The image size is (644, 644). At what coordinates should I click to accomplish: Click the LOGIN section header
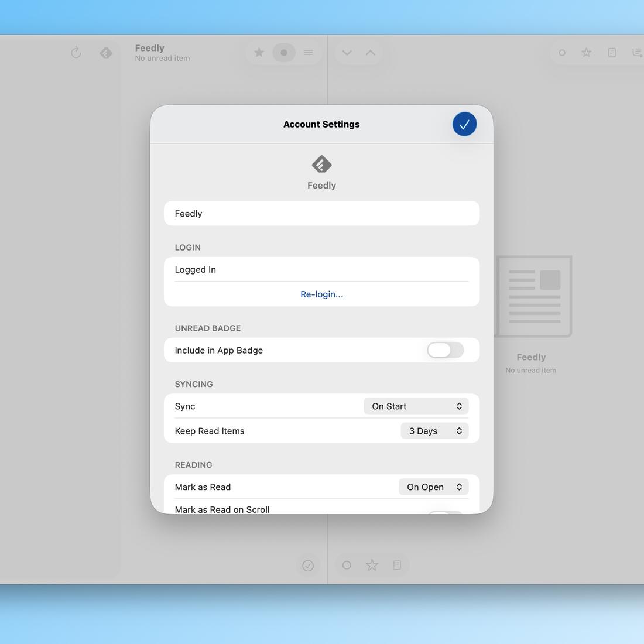pyautogui.click(x=188, y=247)
